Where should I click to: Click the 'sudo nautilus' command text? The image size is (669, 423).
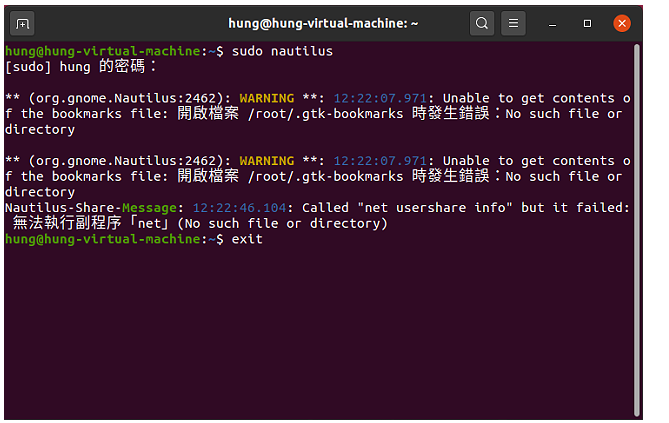(x=282, y=51)
